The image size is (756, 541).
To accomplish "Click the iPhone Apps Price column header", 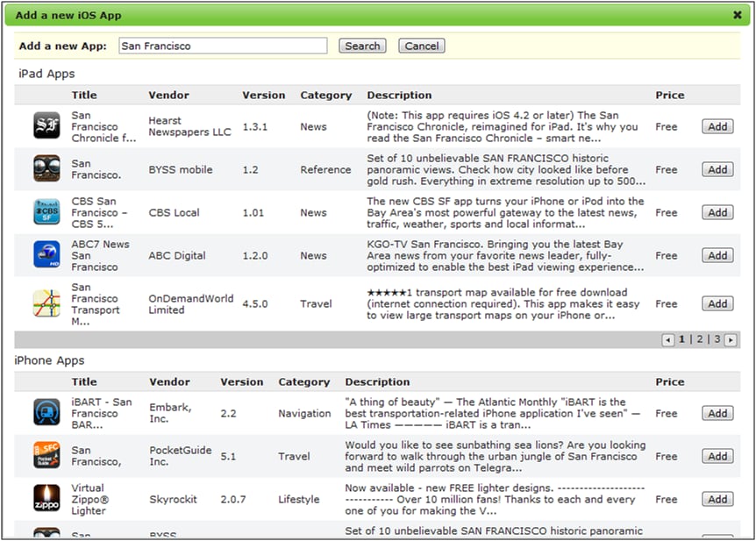I will tap(670, 382).
